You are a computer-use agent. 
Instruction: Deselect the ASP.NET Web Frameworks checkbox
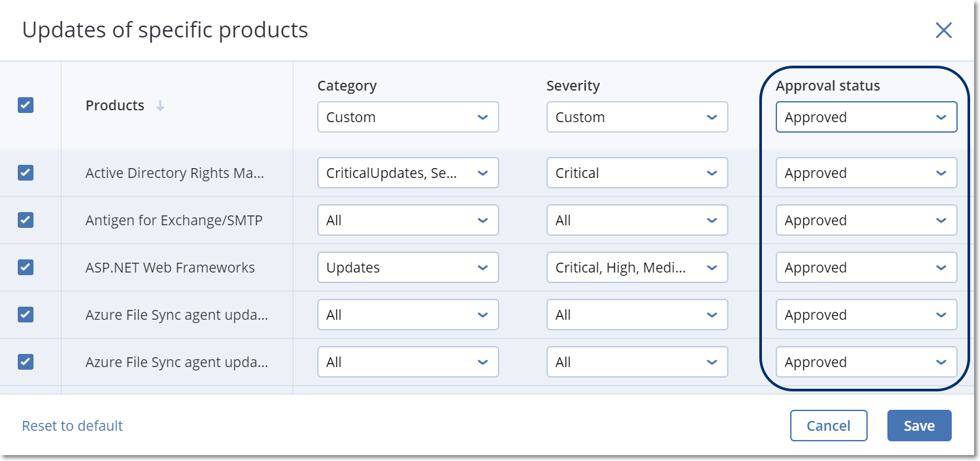[26, 267]
